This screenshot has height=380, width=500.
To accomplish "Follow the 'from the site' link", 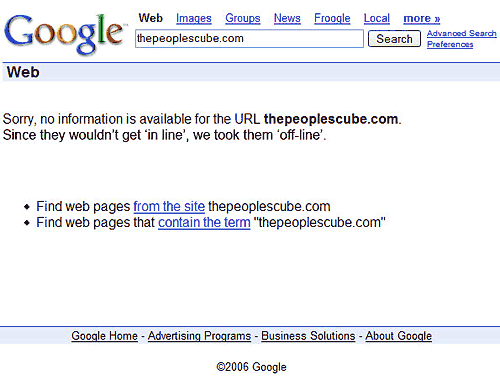I will click(169, 207).
